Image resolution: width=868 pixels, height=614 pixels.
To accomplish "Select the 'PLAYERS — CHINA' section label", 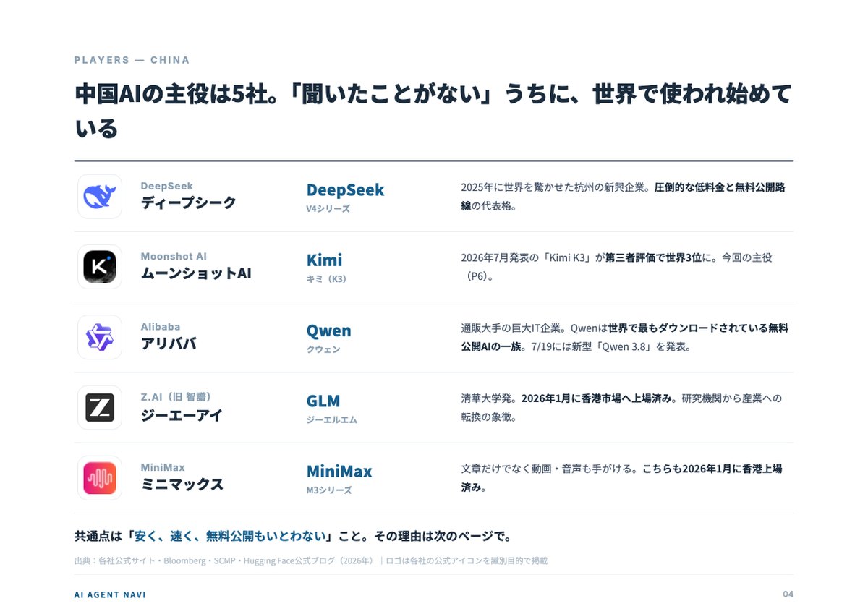I will point(132,60).
